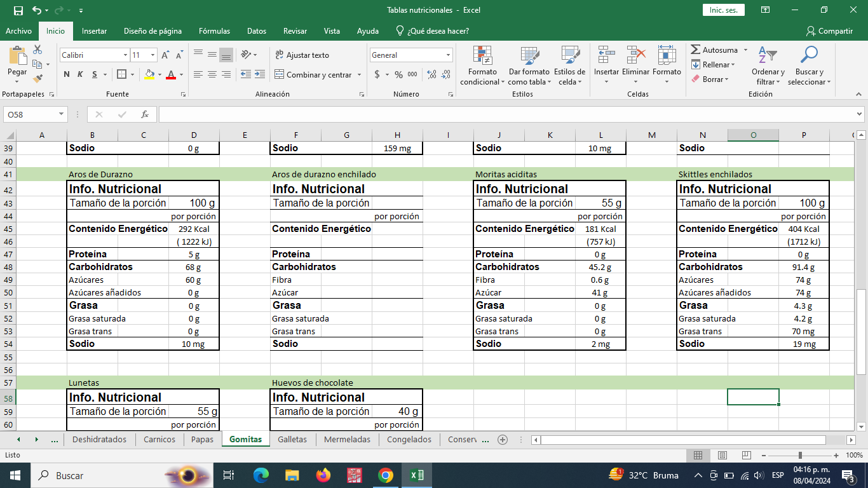Increase the cell indent

259,74
